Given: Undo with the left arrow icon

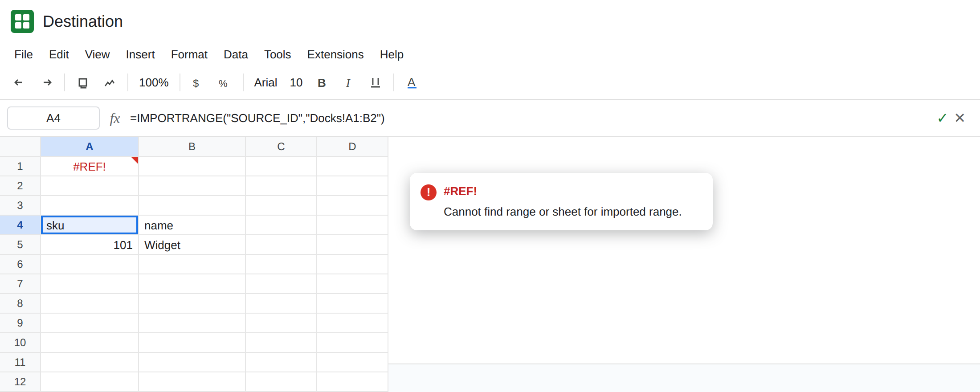Looking at the screenshot, I should [19, 82].
